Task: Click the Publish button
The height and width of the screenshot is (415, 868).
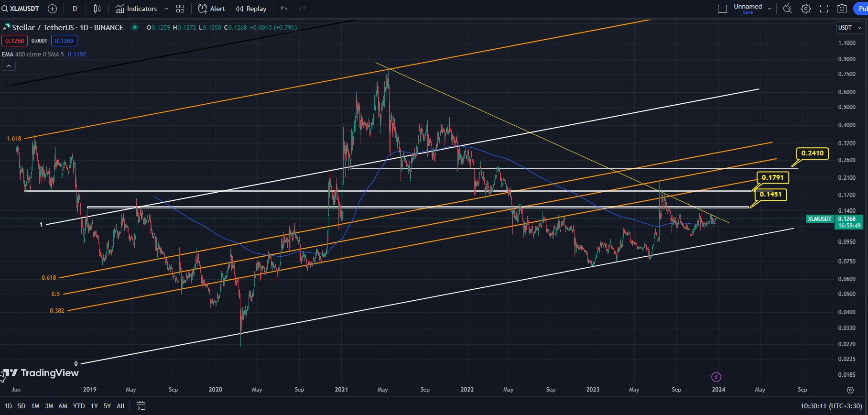Action: click(861, 9)
